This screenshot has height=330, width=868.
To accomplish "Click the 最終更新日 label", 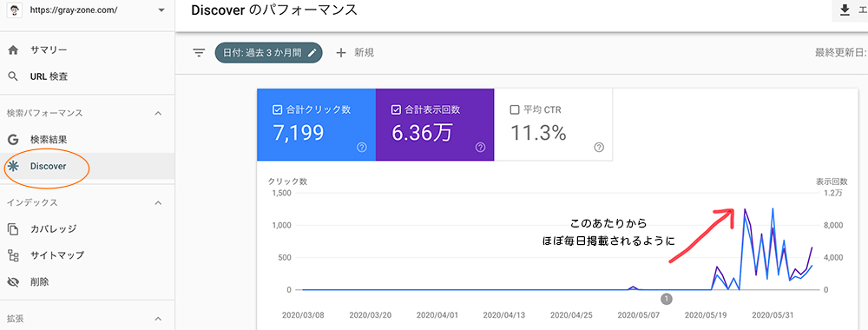I will pyautogui.click(x=841, y=53).
